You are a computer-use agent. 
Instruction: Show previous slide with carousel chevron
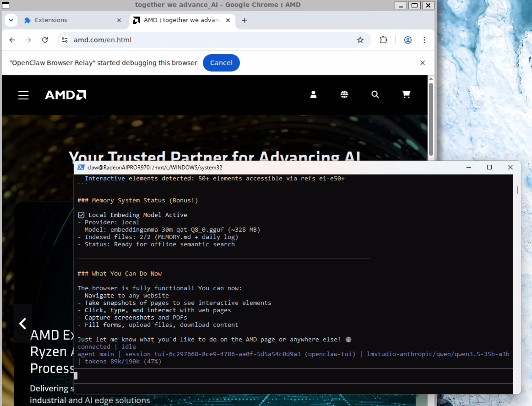pos(23,323)
